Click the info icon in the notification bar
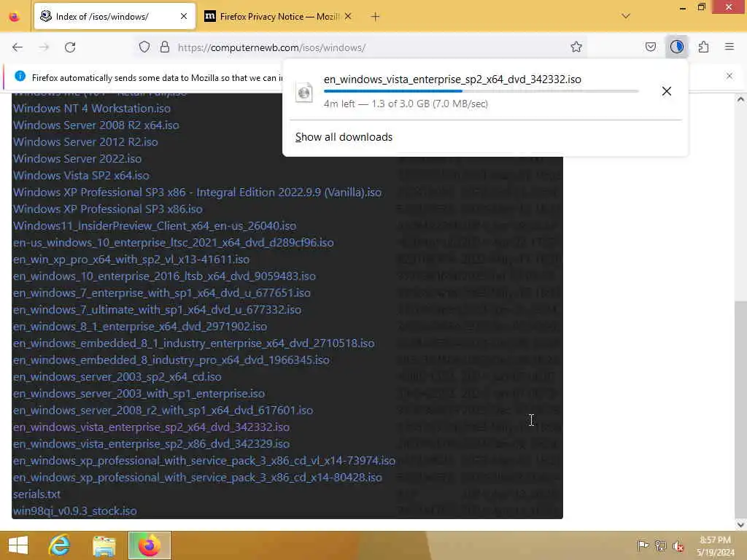Screen dimensions: 747x560 [x=20, y=76]
